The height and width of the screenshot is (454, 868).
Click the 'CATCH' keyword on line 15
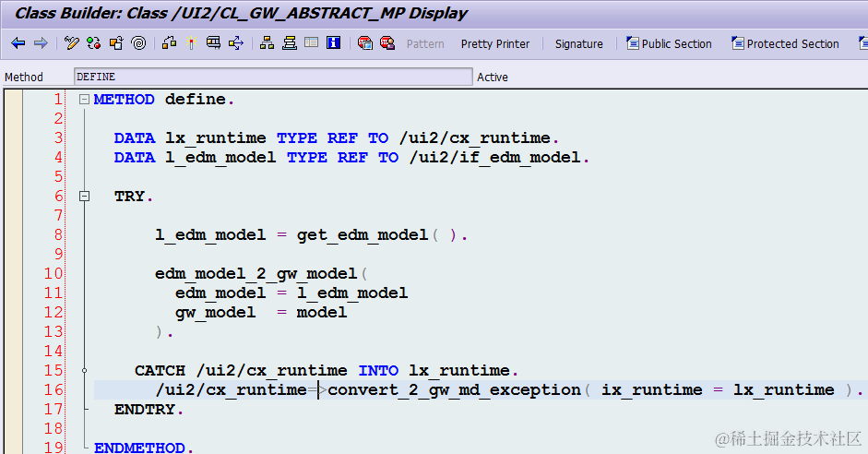click(x=160, y=370)
